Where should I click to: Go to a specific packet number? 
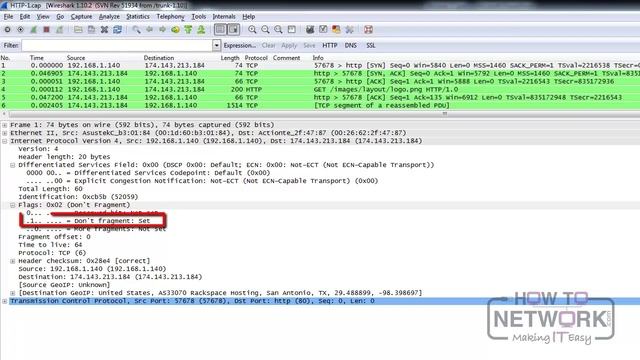click(176, 30)
